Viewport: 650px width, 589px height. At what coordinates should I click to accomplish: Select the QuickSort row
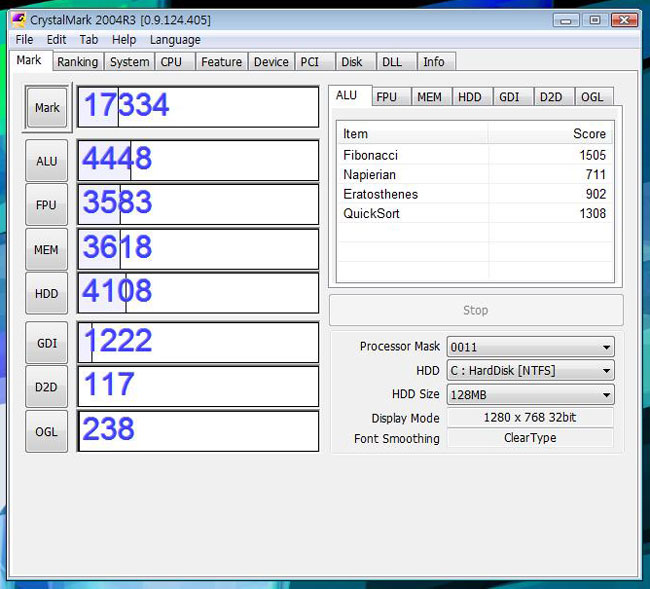475,213
